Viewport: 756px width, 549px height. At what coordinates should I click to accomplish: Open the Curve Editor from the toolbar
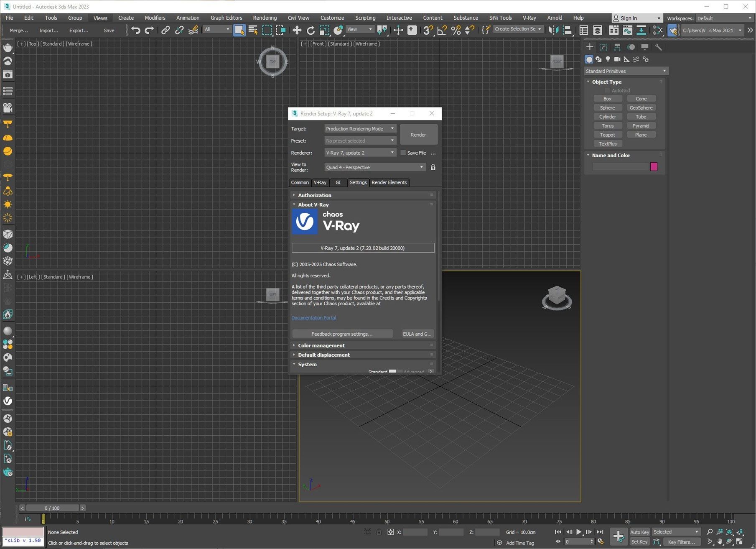point(627,30)
